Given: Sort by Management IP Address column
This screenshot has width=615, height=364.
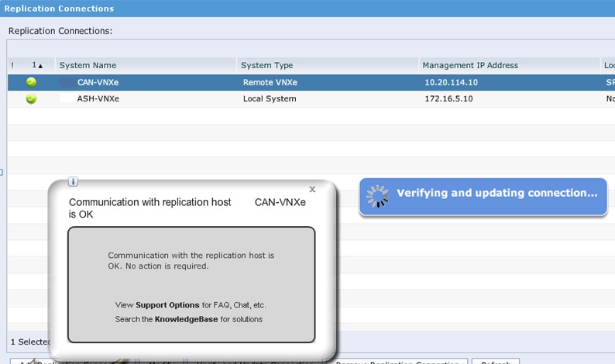Looking at the screenshot, I should 470,65.
